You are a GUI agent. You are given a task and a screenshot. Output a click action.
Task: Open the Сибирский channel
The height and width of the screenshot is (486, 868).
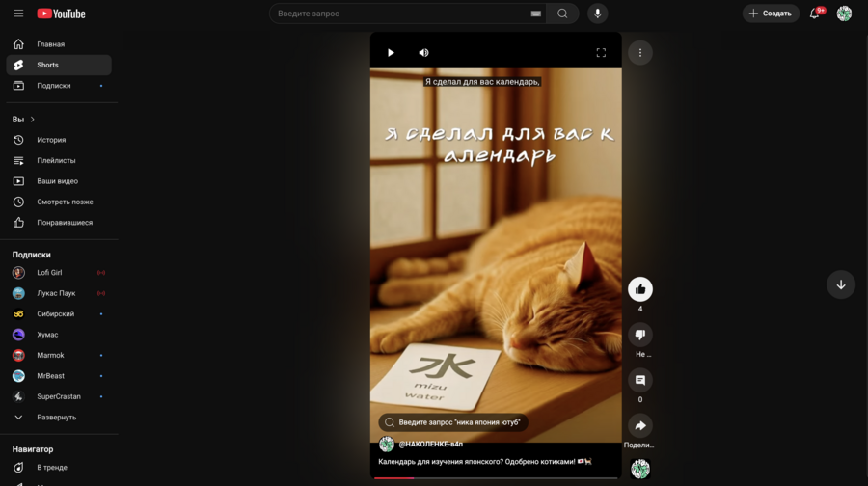pos(59,313)
